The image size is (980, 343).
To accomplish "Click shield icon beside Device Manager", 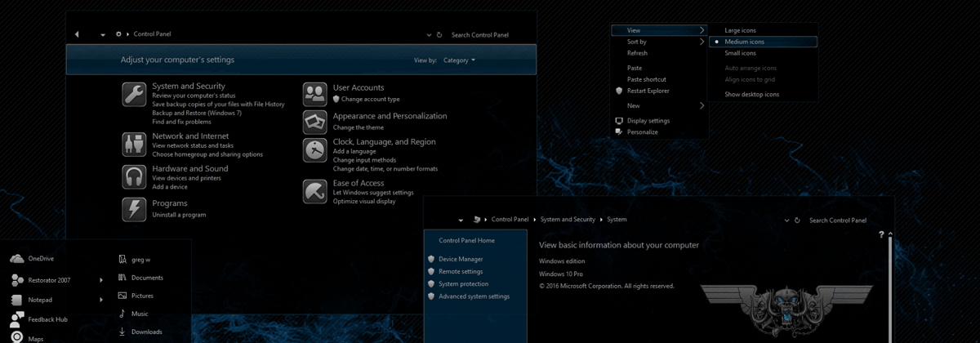I will [431, 259].
